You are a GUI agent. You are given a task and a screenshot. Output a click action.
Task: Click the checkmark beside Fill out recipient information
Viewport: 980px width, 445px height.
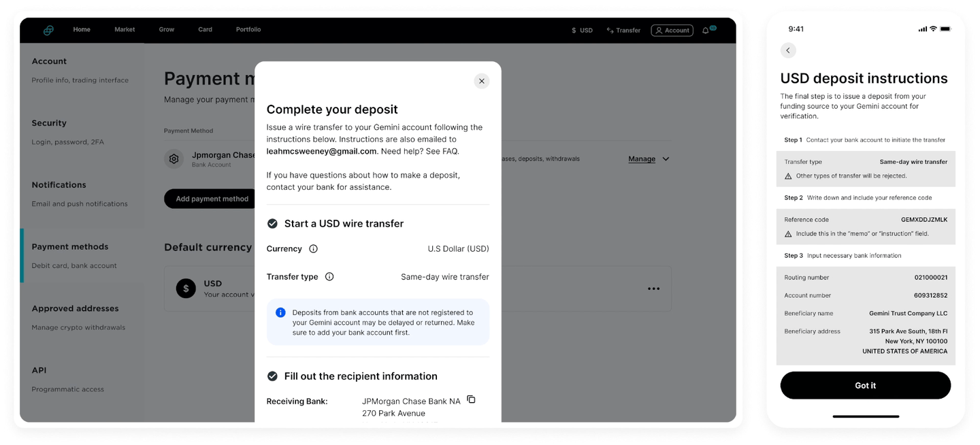[272, 376]
